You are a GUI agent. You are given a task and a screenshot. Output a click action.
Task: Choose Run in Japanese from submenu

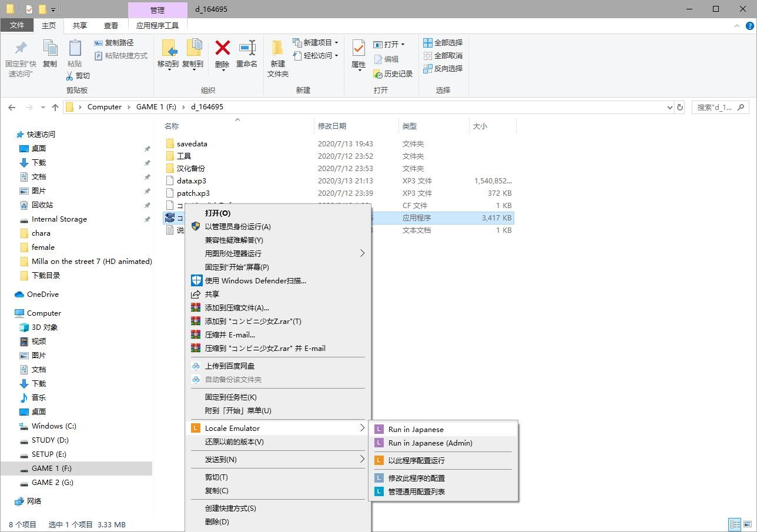pos(416,429)
